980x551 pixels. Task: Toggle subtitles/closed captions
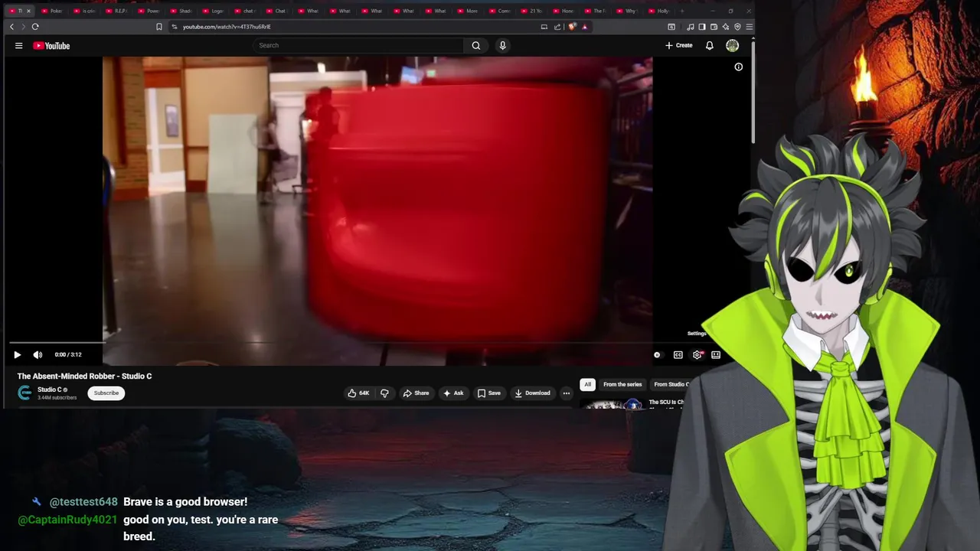(678, 355)
